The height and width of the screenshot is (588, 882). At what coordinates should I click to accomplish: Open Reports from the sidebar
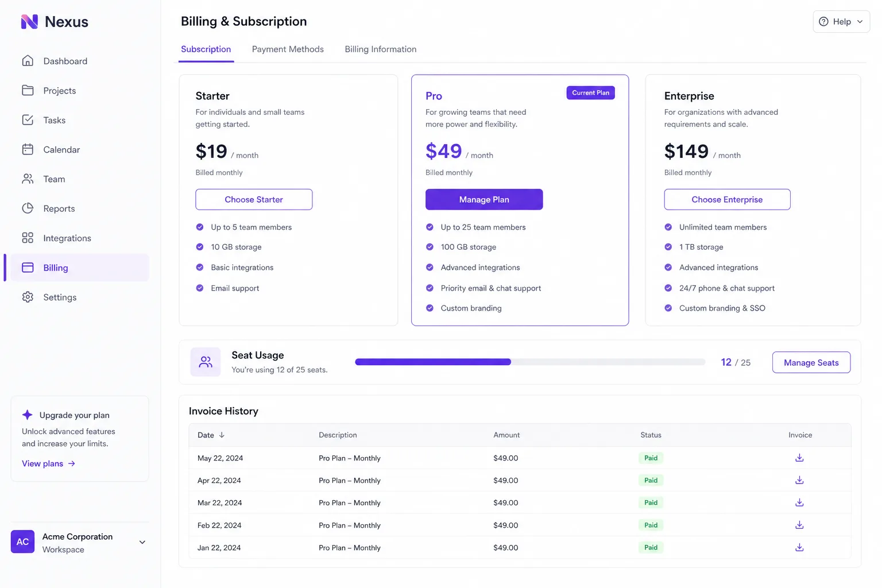click(80, 208)
